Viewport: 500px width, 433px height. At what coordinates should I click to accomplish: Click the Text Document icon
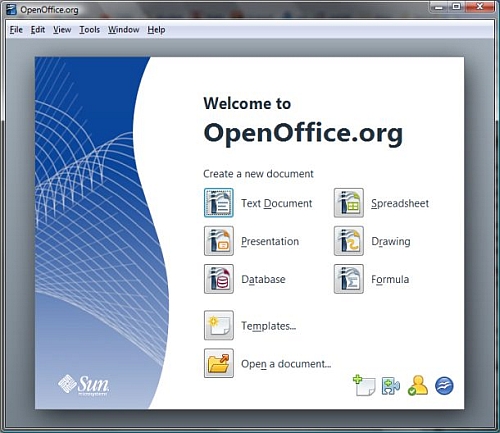(x=219, y=203)
